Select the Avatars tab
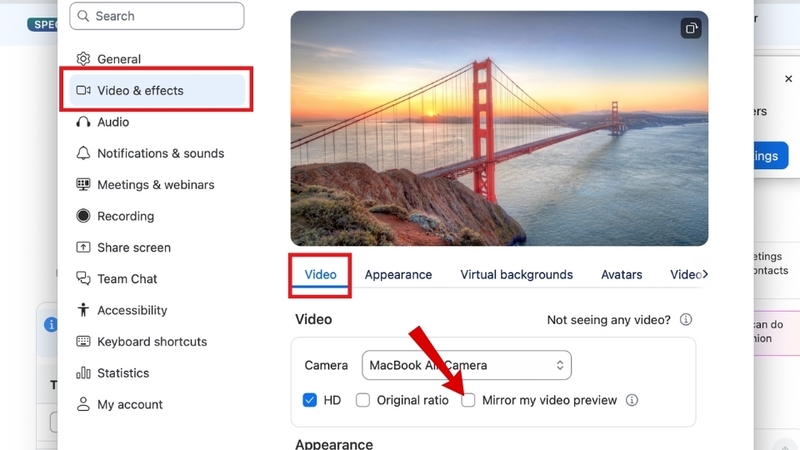800x450 pixels. click(x=621, y=274)
